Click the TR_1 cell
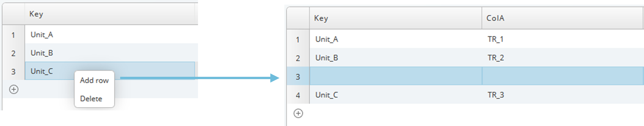644x126 pixels. coord(563,39)
